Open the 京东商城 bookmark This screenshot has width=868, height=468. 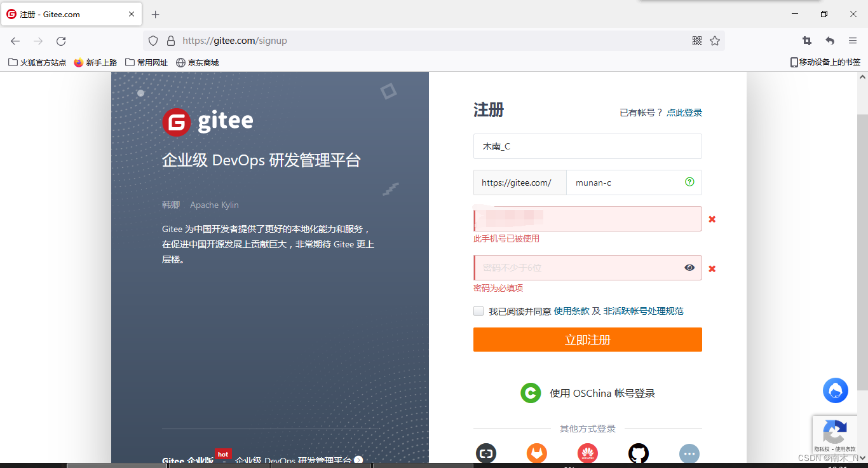[198, 62]
